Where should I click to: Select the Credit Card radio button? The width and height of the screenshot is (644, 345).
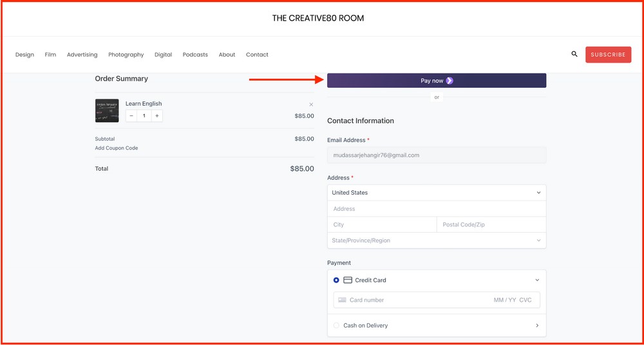pos(336,280)
